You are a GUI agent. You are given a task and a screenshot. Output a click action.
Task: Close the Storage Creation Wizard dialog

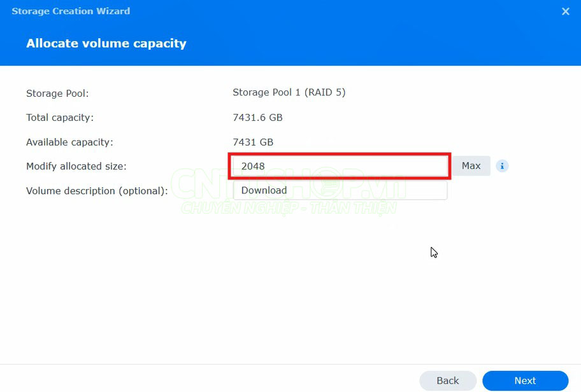pos(565,11)
